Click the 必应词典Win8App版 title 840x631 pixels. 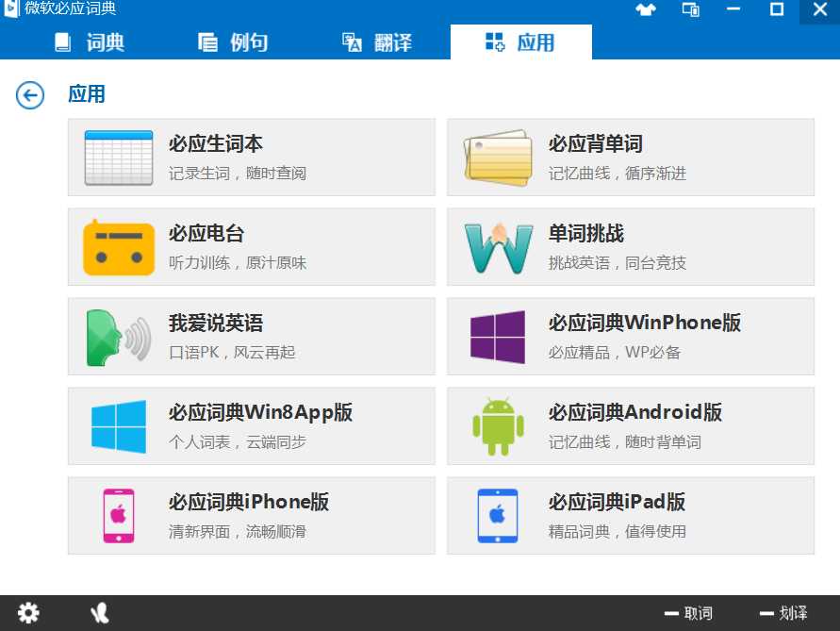[260, 412]
